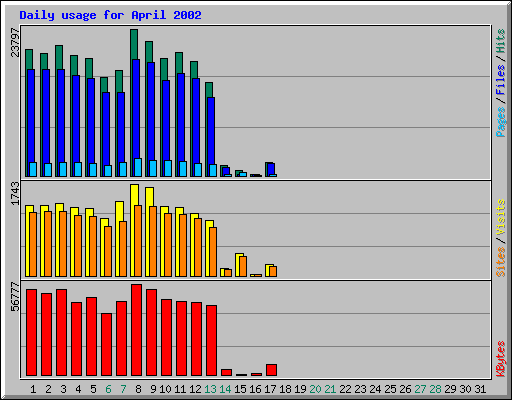Click green weekend day 7 label

point(123,389)
